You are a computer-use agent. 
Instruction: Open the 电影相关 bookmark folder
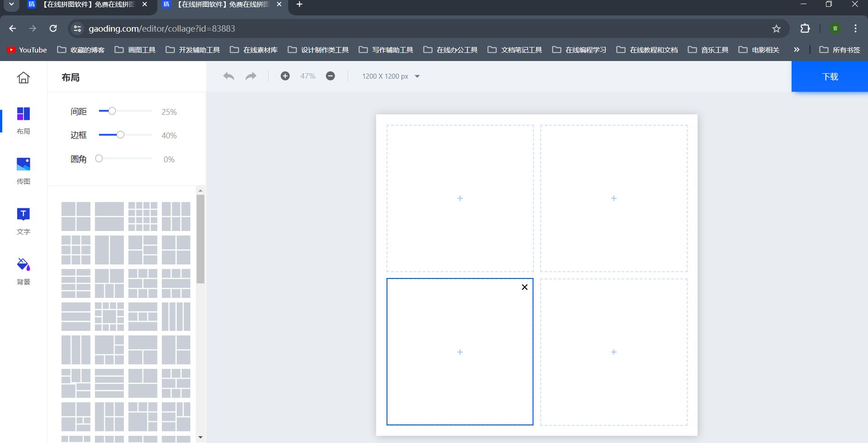click(x=759, y=50)
